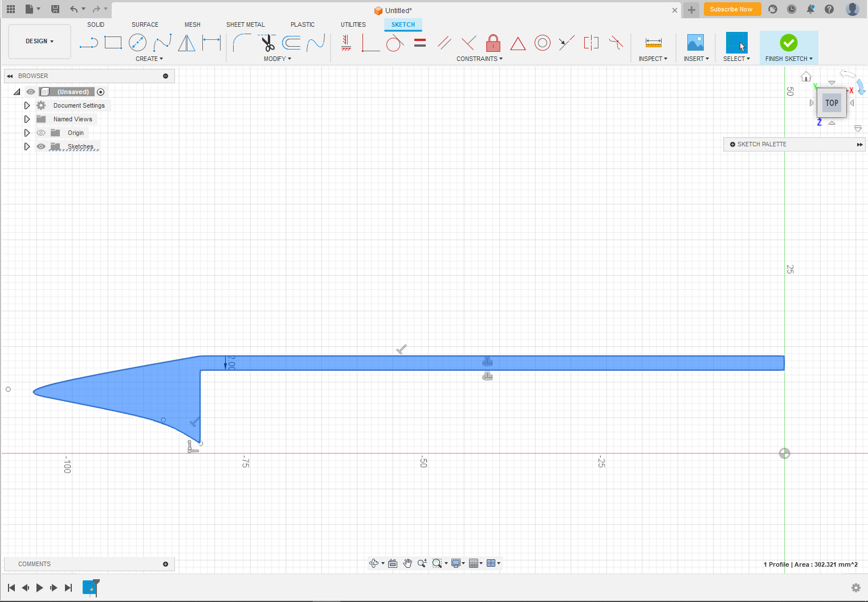868x602 pixels.
Task: Expand the Named Views node
Action: point(27,119)
